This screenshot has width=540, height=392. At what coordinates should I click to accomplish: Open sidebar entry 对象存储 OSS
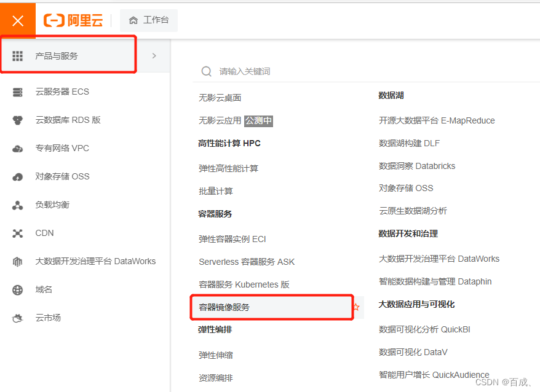pyautogui.click(x=62, y=176)
